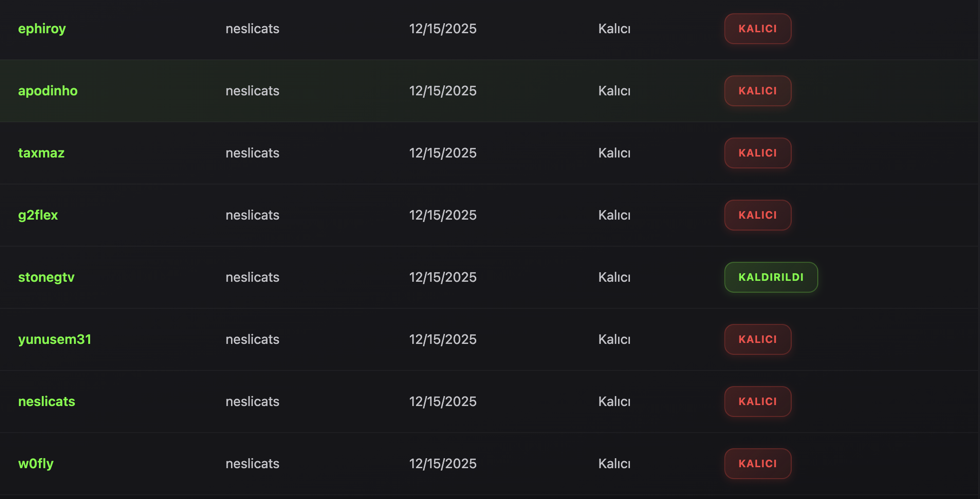
Task: Open the ephiroy username link
Action: click(42, 29)
